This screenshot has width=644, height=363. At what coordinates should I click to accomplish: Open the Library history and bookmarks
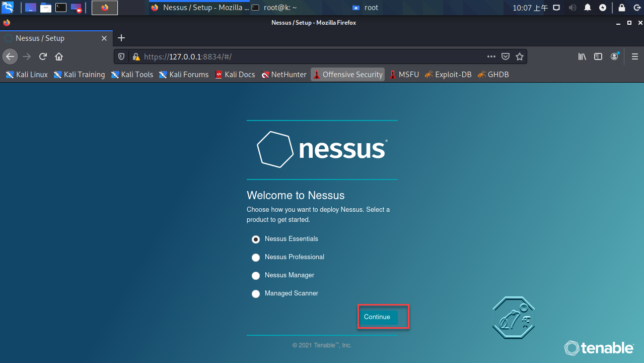coord(582,57)
